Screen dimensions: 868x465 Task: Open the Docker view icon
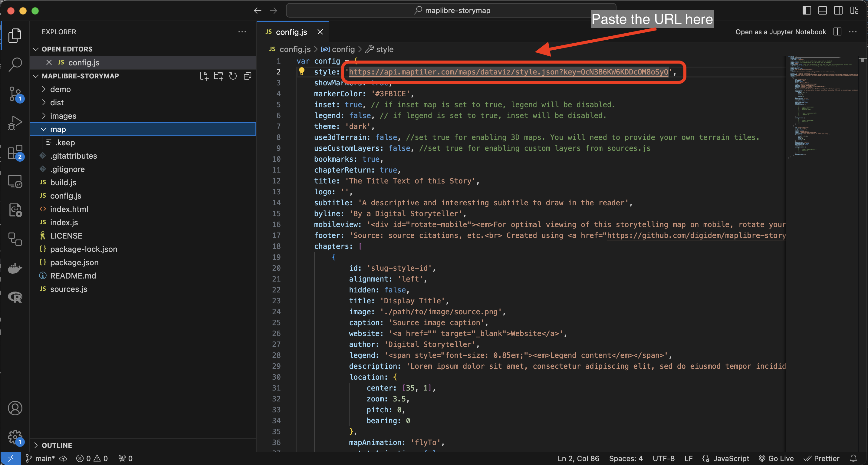(15, 269)
